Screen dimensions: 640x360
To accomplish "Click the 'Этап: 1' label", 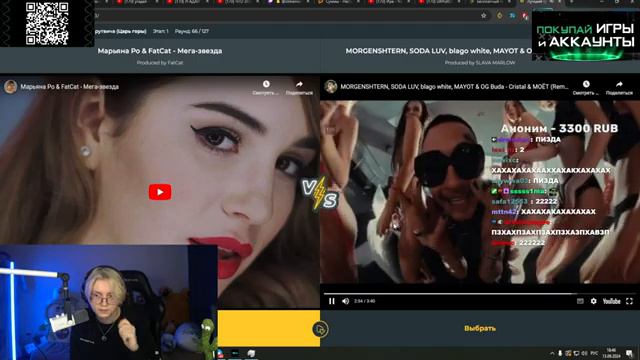I will [160, 31].
